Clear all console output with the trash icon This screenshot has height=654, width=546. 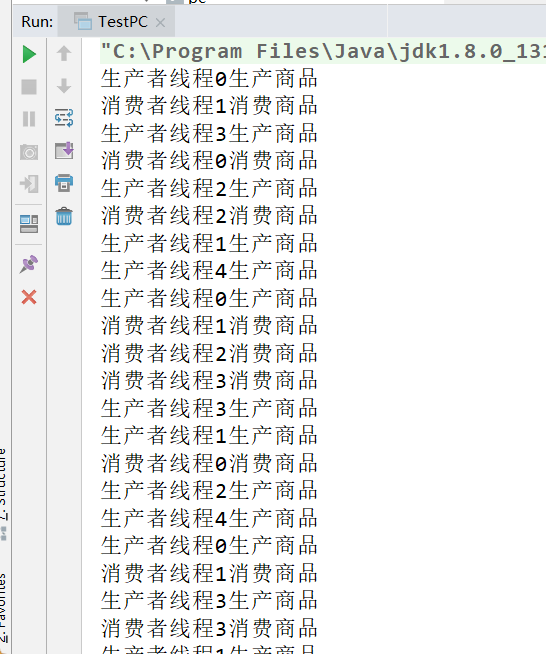click(x=64, y=216)
